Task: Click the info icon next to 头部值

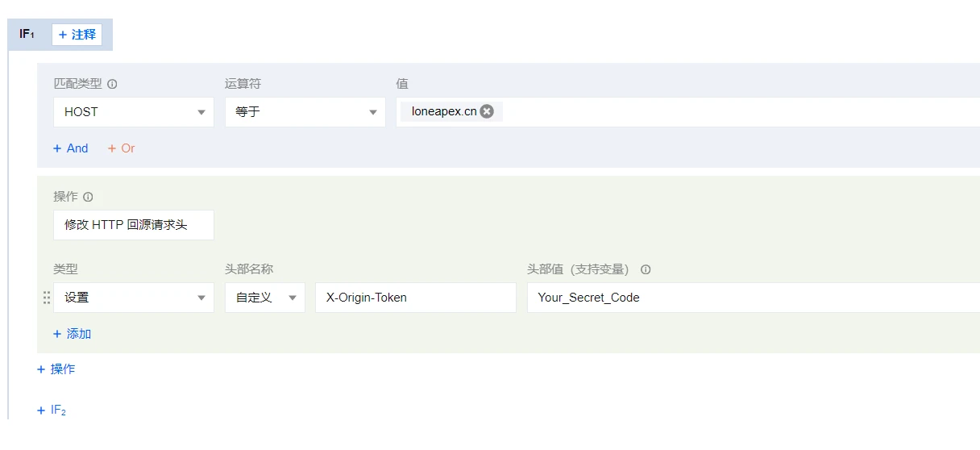Action: coord(646,269)
